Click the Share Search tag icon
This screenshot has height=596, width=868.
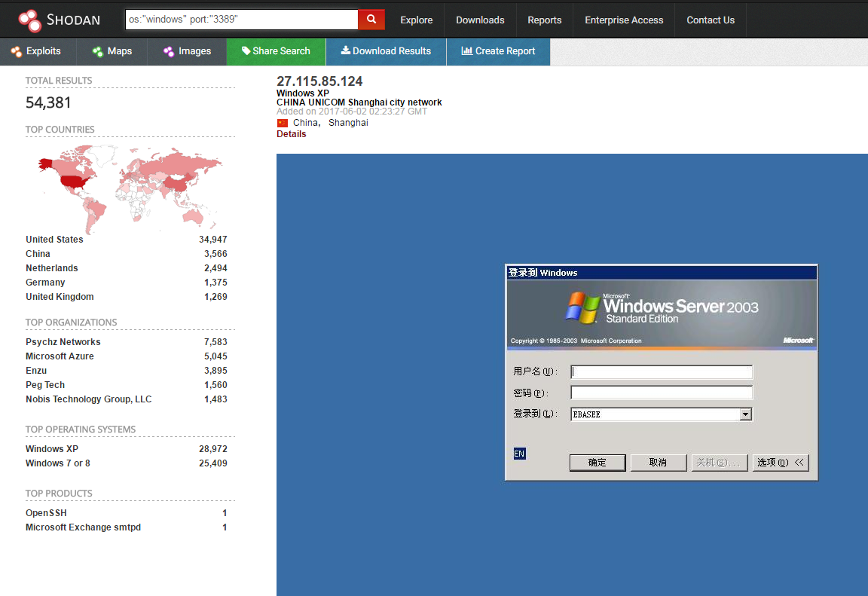[x=246, y=50]
